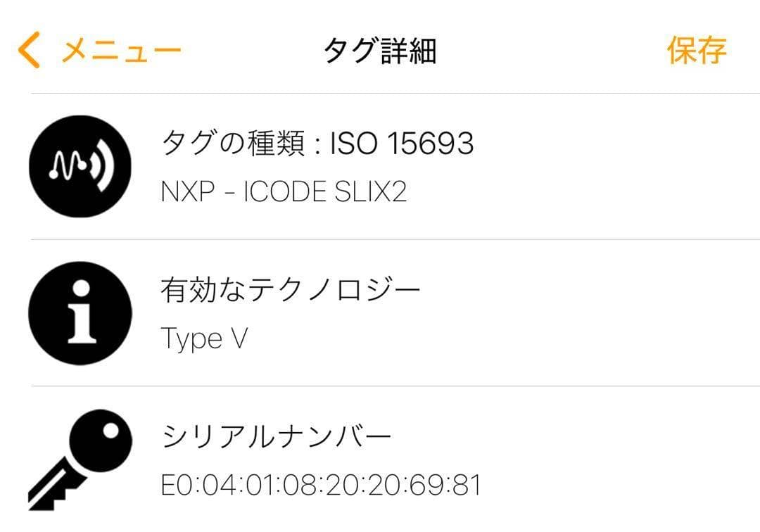Tap the orange back chevron arrow
This screenshot has width=760, height=532.
29,51
